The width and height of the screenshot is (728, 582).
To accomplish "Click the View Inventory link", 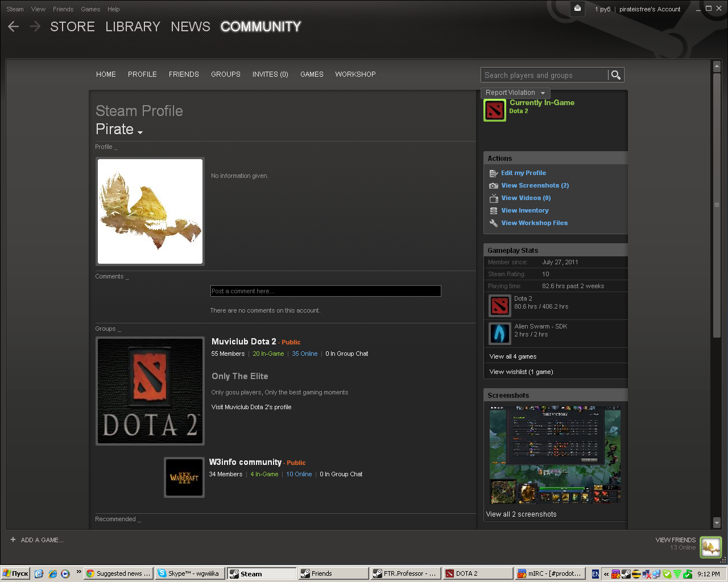I will [525, 211].
